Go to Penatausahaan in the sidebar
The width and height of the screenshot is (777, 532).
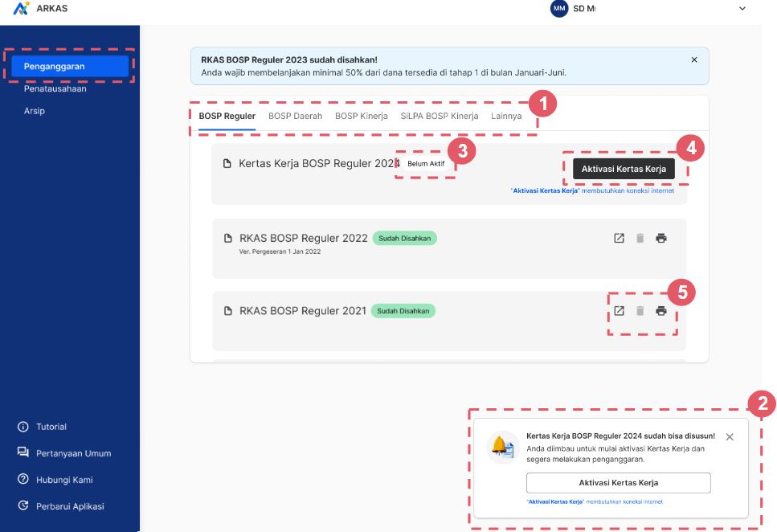pos(55,88)
